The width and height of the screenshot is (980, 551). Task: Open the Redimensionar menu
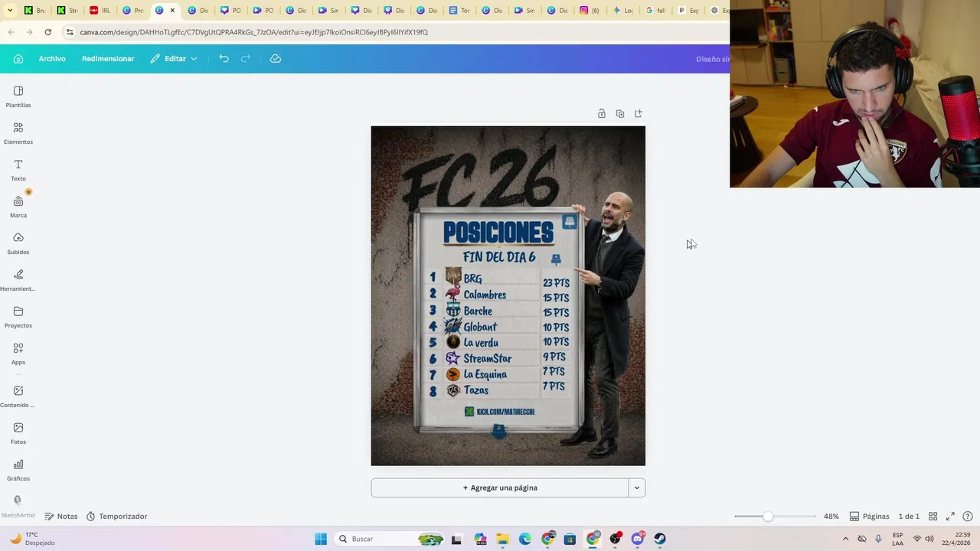(x=108, y=59)
